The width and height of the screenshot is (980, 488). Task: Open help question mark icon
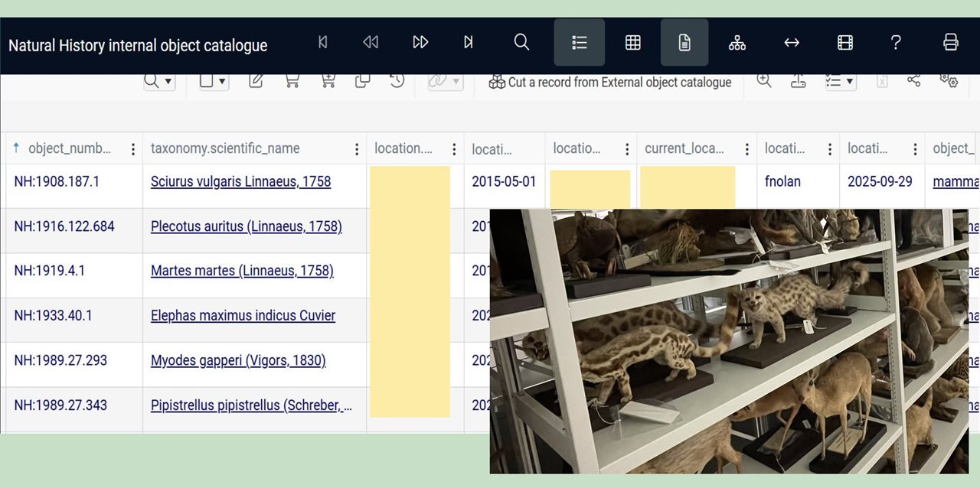pos(896,43)
